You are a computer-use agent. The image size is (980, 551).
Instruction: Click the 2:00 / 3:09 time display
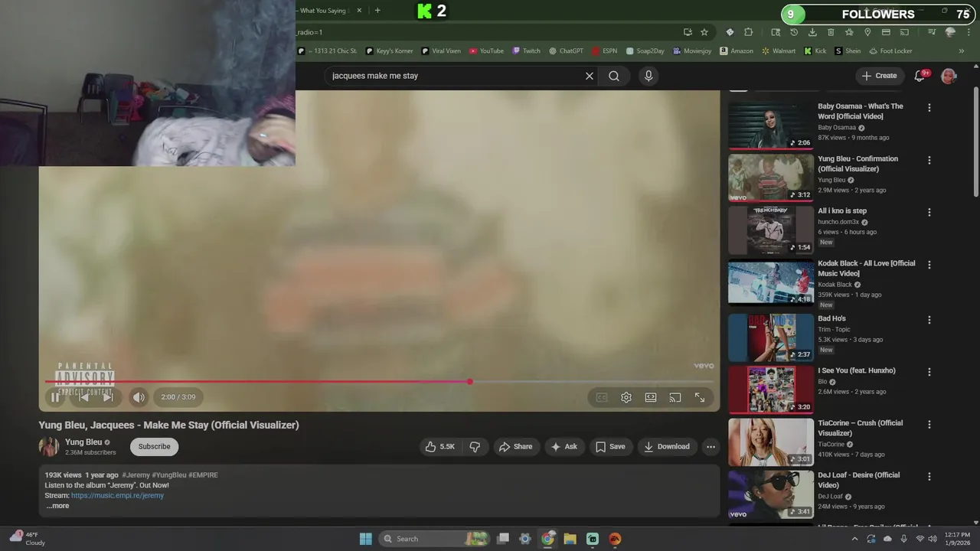[x=178, y=396]
